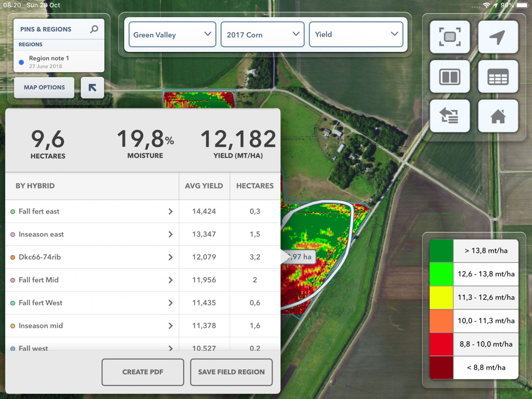The image size is (532, 399).
Task: Click the Create PDF button
Action: (143, 372)
